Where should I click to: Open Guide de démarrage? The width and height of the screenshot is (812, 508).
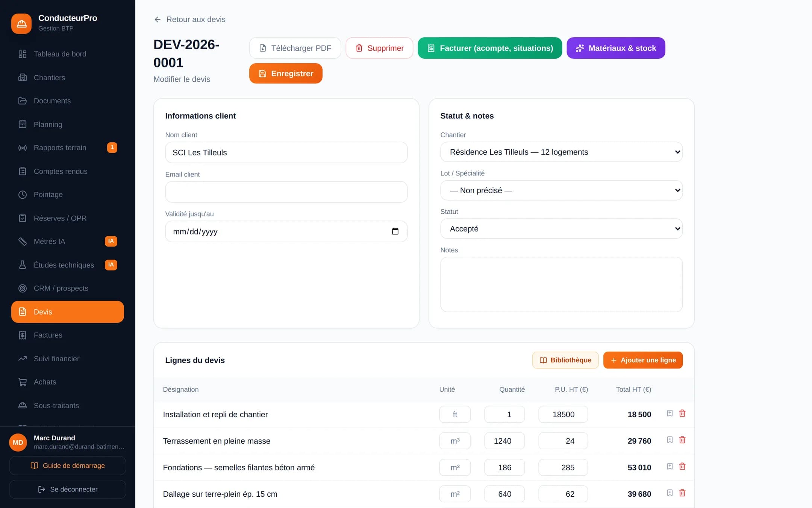(68, 466)
